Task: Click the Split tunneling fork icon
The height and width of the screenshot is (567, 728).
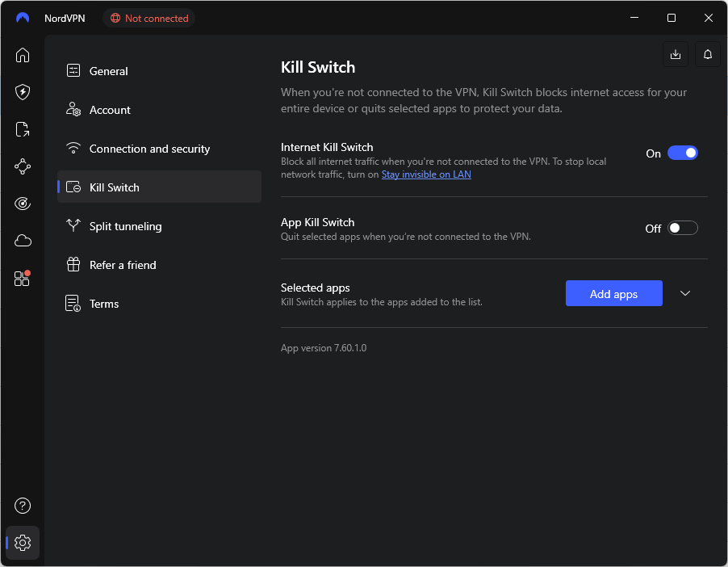Action: [73, 225]
